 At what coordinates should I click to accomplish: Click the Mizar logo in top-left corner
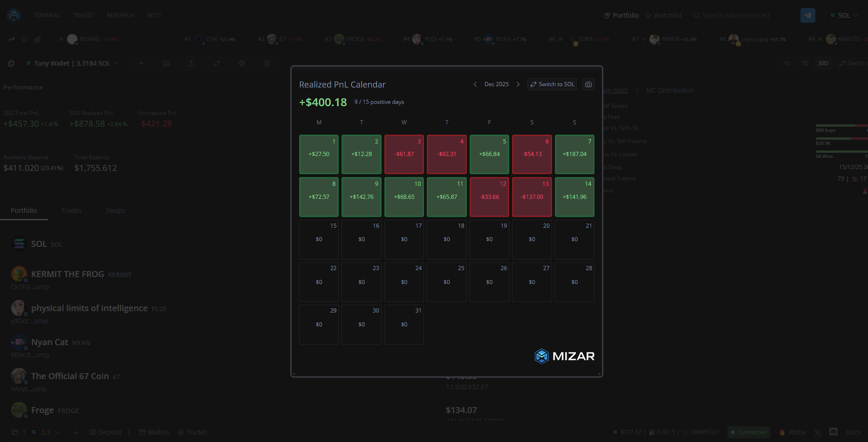point(14,15)
